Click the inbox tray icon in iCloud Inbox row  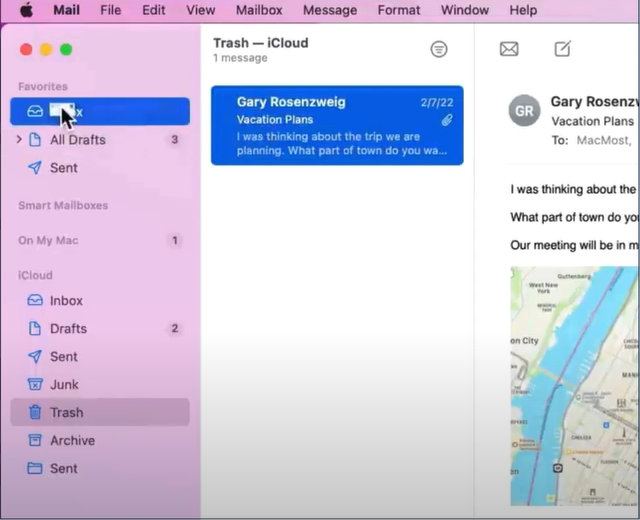point(35,300)
